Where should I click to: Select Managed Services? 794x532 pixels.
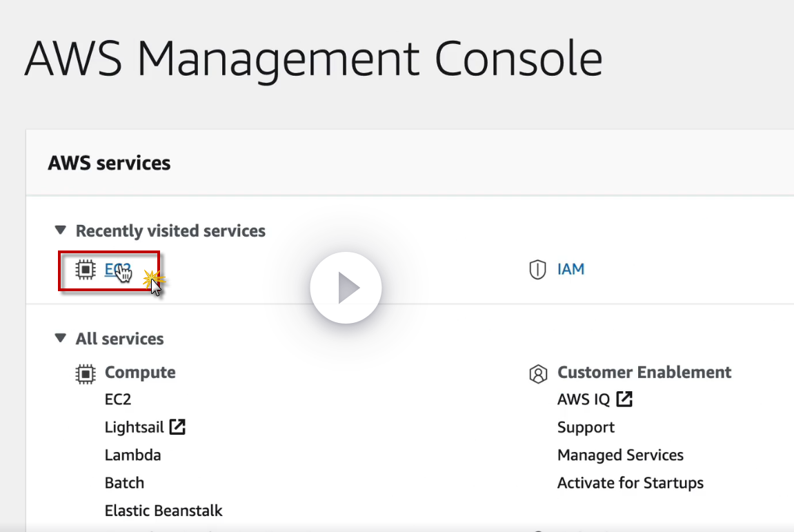[x=620, y=455]
